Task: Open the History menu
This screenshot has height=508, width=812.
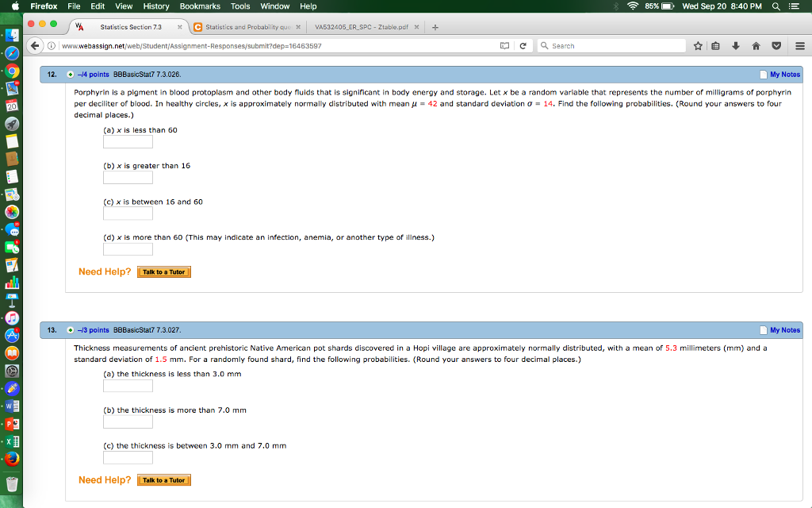Action: click(x=155, y=6)
